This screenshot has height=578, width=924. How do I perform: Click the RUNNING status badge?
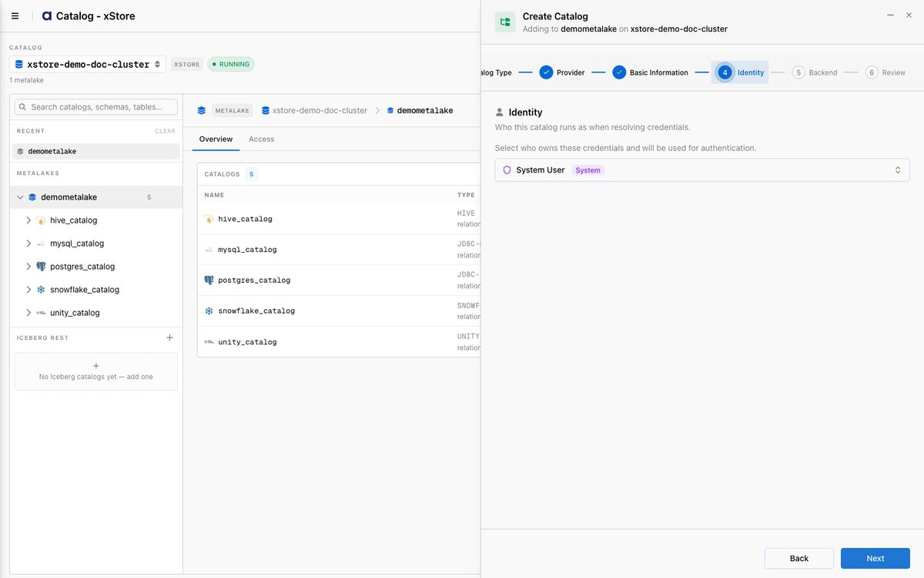pos(231,64)
